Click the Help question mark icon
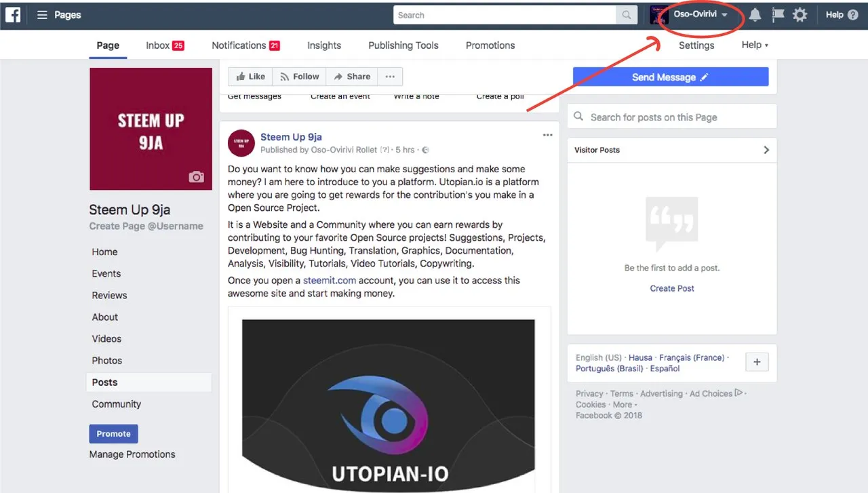Image resolution: width=868 pixels, height=493 pixels. [853, 15]
